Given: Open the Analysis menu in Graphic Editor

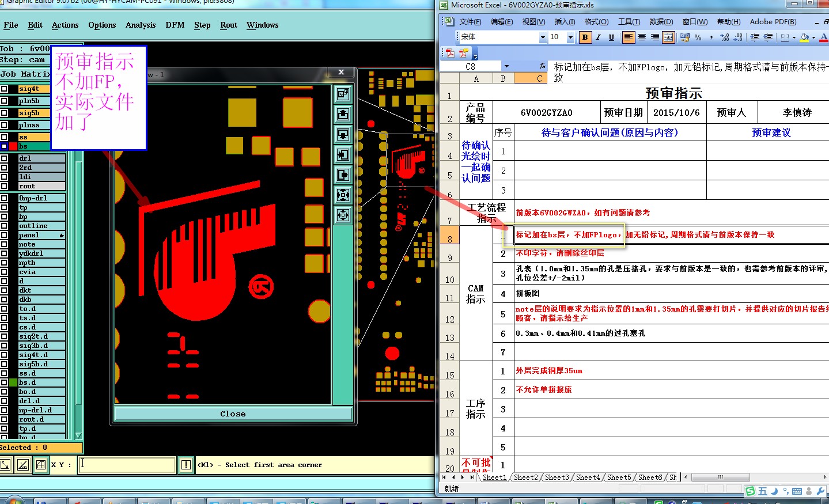Looking at the screenshot, I should pos(141,25).
